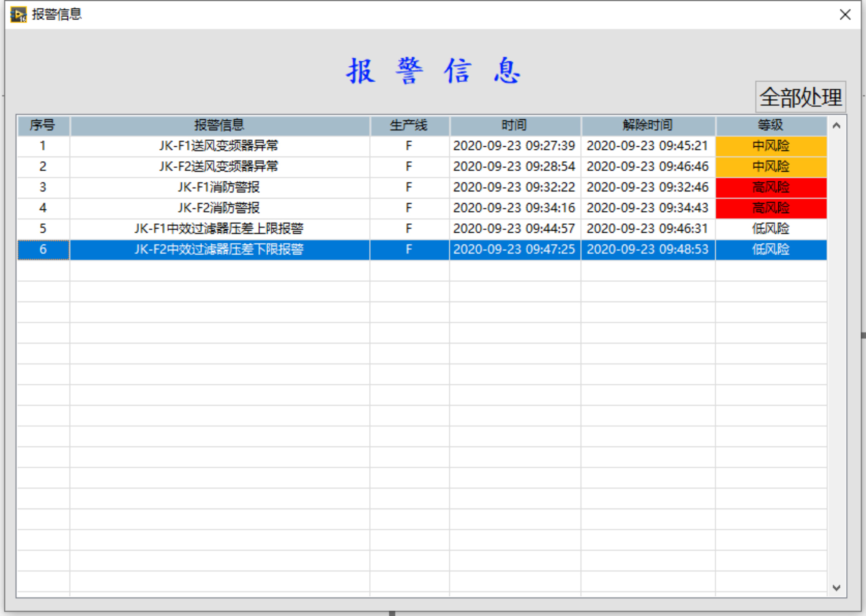Click sequence number 3 cell
The width and height of the screenshot is (866, 616).
tap(43, 187)
